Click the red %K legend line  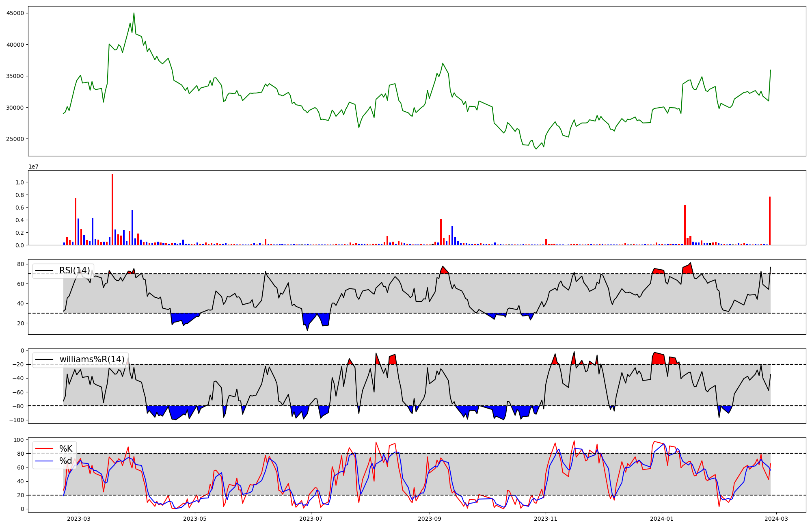(44, 449)
